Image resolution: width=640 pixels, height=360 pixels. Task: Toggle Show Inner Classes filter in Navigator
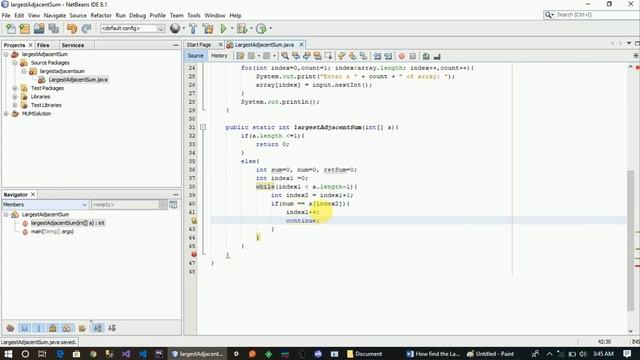(67, 328)
